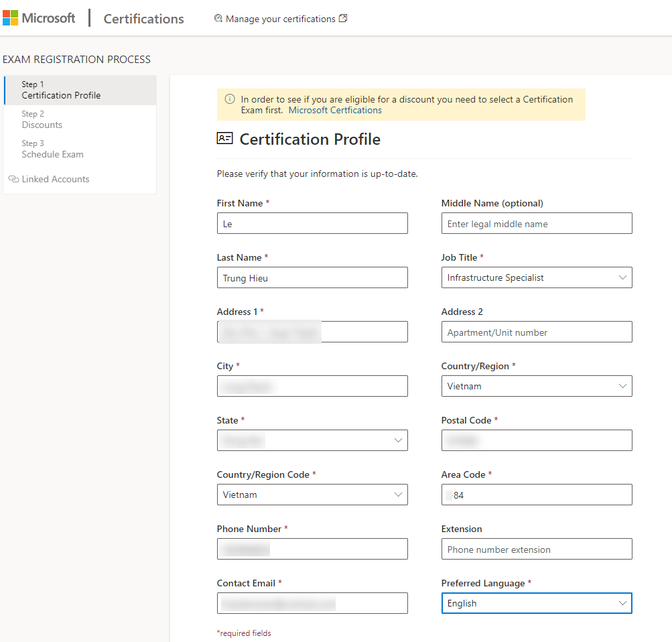Click the Certification Profile badge icon
The image size is (672, 642).
224,138
